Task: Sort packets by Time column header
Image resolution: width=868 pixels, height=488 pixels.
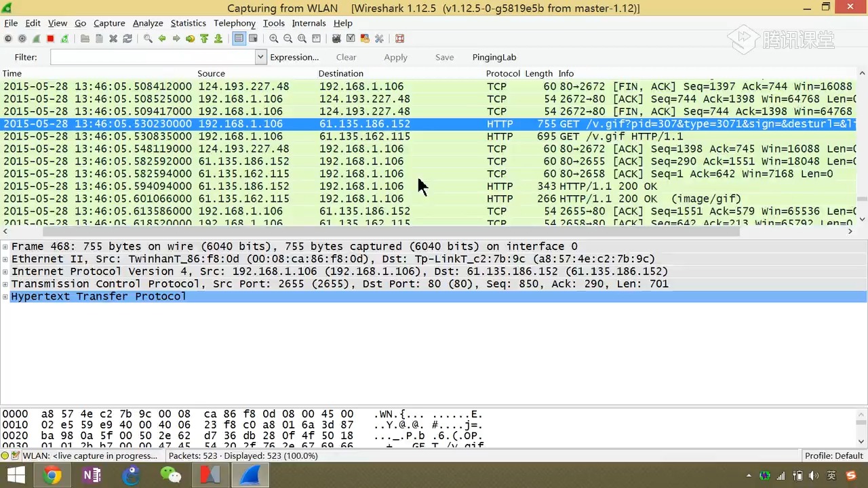Action: tap(12, 73)
